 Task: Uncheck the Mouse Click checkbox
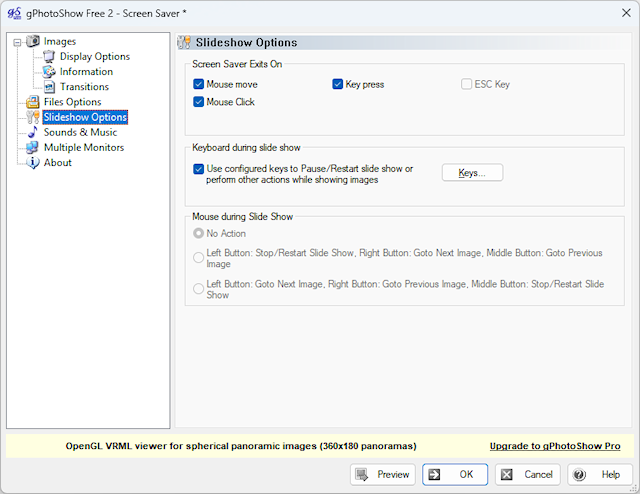[x=198, y=102]
